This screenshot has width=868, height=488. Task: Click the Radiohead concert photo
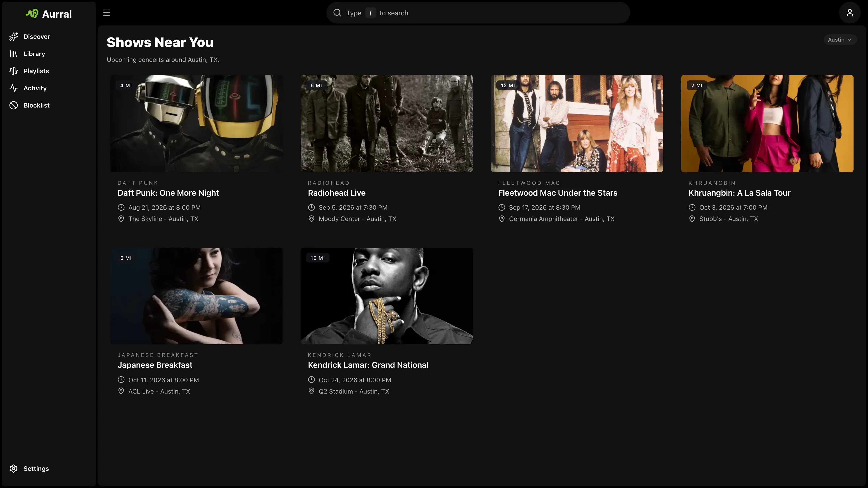[x=387, y=124]
